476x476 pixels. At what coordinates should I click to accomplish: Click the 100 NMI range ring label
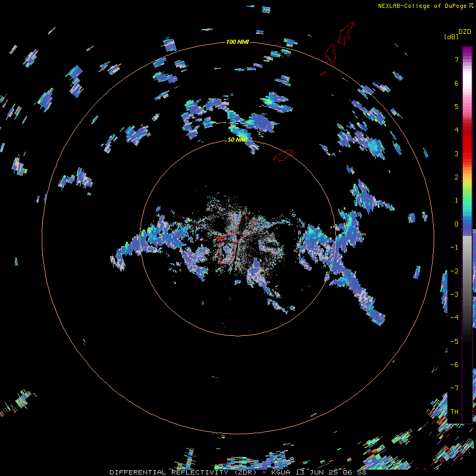[x=237, y=42]
